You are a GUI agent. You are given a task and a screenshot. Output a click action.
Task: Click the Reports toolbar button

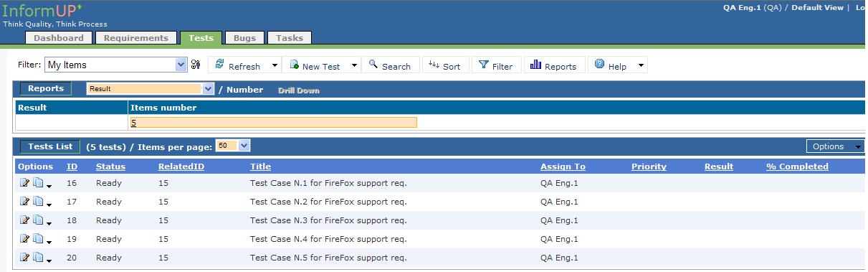tap(554, 65)
